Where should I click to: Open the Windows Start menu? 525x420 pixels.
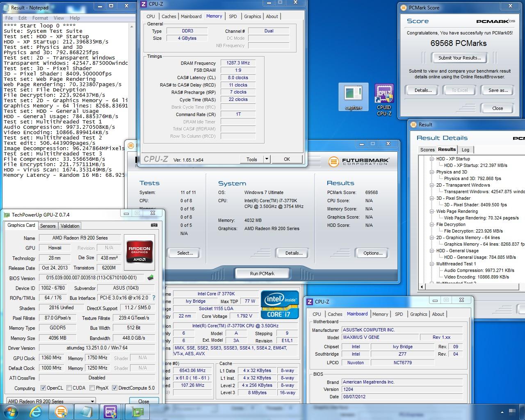pos(11,411)
